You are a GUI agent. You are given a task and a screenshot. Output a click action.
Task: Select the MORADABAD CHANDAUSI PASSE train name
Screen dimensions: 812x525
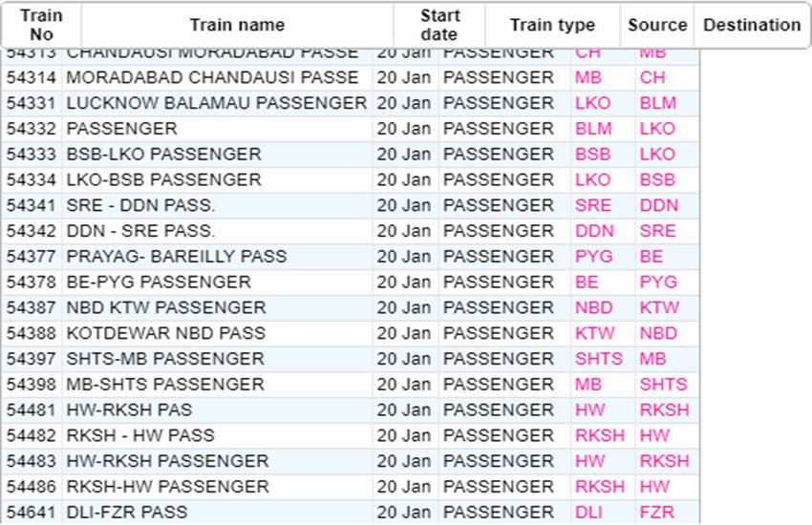pyautogui.click(x=213, y=77)
